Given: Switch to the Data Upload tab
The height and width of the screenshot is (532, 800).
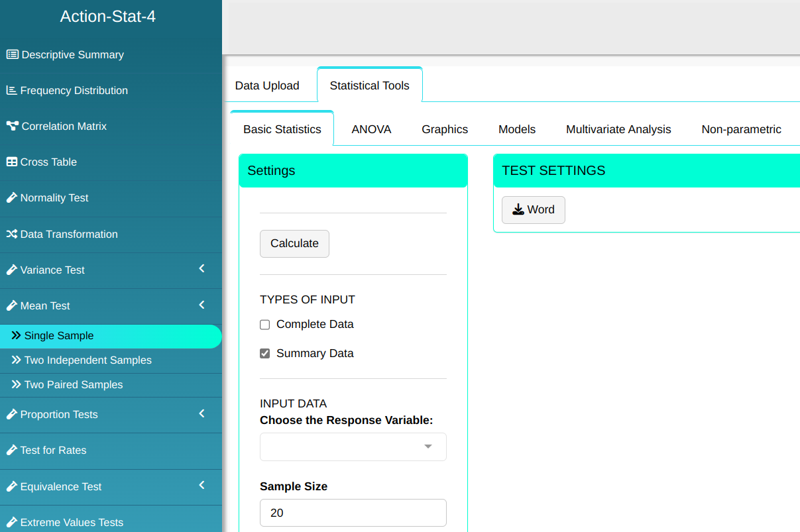Looking at the screenshot, I should pyautogui.click(x=267, y=85).
